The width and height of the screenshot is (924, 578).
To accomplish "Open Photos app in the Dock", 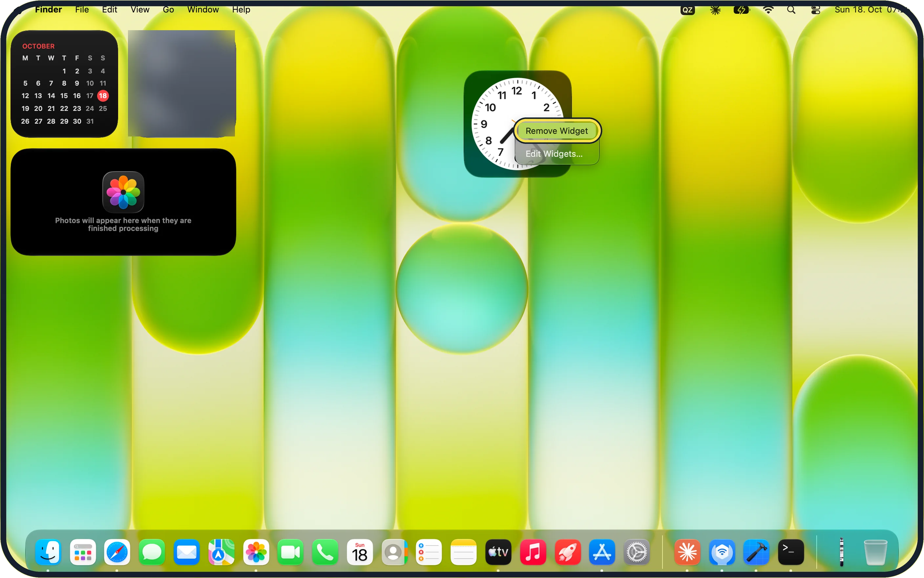I will (x=256, y=552).
